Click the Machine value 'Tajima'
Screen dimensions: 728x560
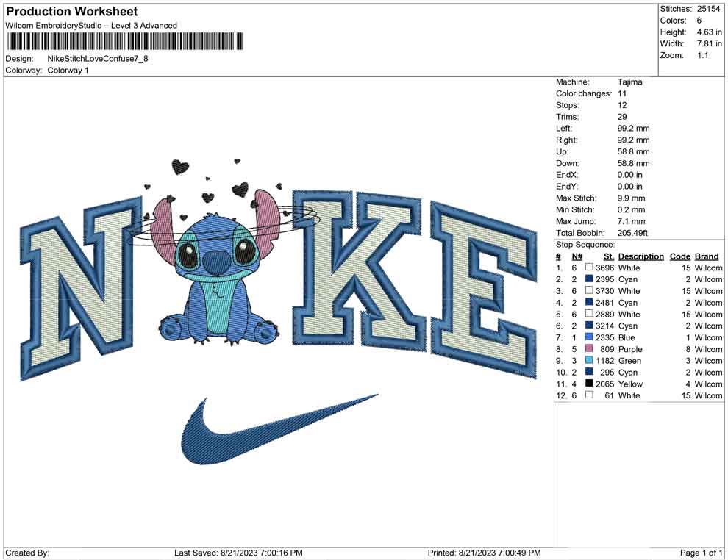point(630,82)
